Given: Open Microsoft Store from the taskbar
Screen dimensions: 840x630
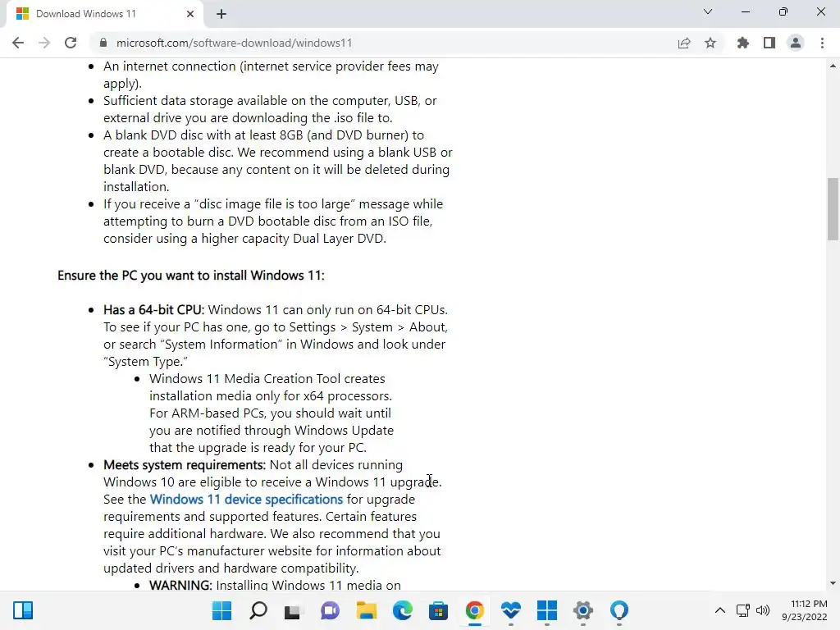Looking at the screenshot, I should 438,610.
